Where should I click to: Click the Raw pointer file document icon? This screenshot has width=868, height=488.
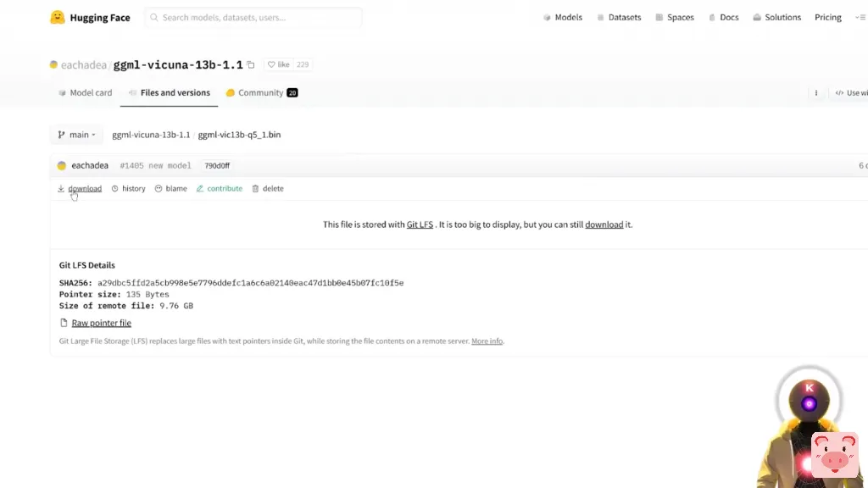click(x=64, y=323)
